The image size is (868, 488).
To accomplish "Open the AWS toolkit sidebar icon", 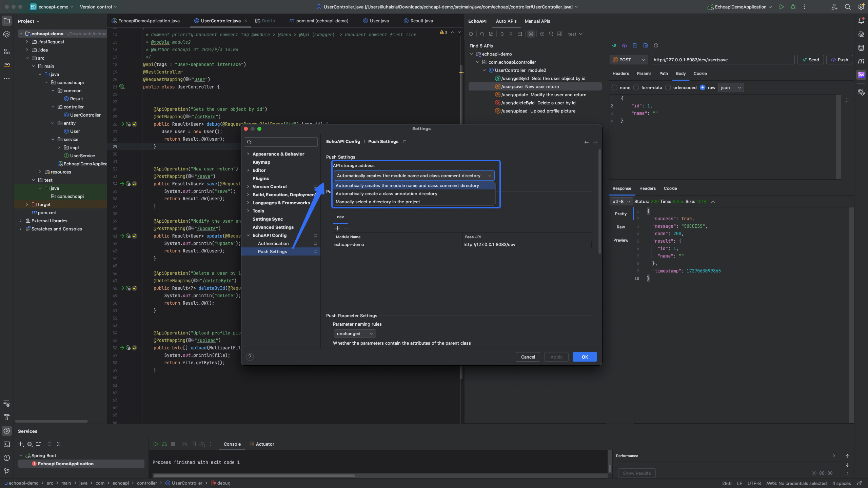I will (7, 64).
